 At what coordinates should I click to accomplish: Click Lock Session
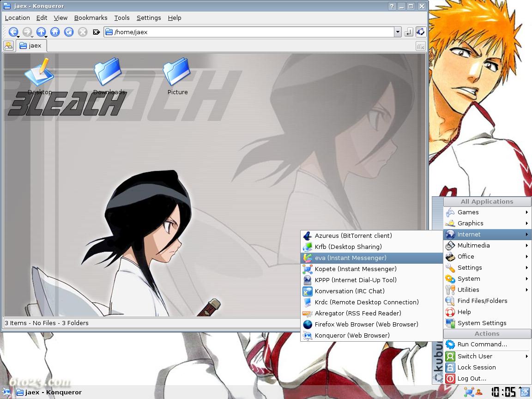click(x=487, y=368)
